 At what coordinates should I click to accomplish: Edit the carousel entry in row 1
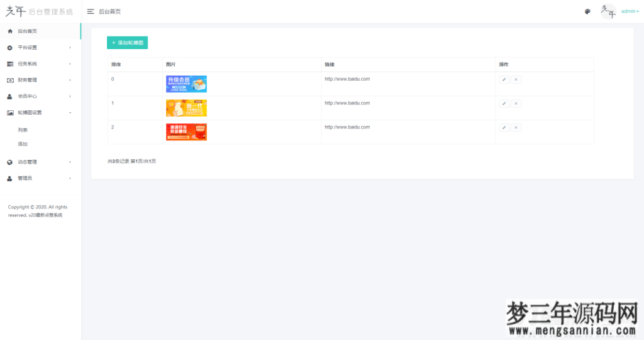coord(504,103)
